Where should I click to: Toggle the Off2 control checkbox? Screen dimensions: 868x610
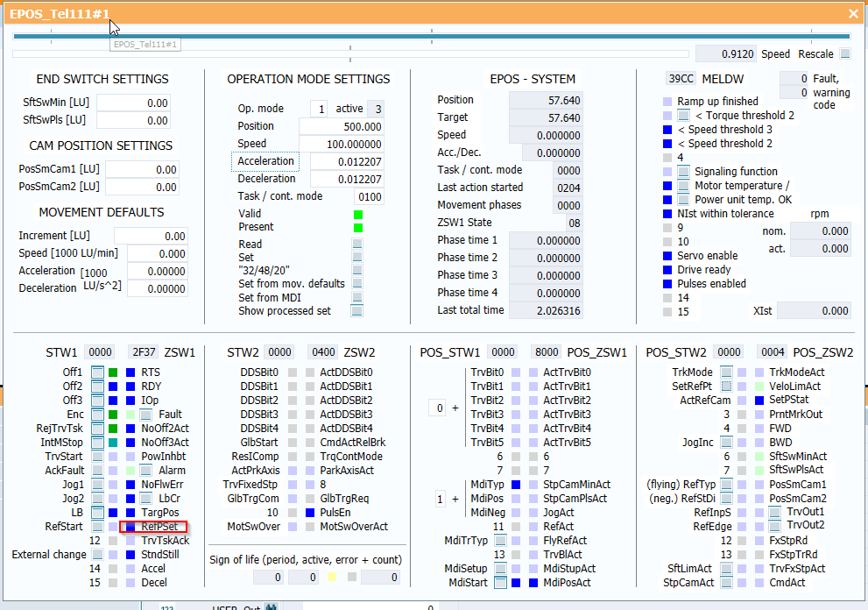click(97, 387)
